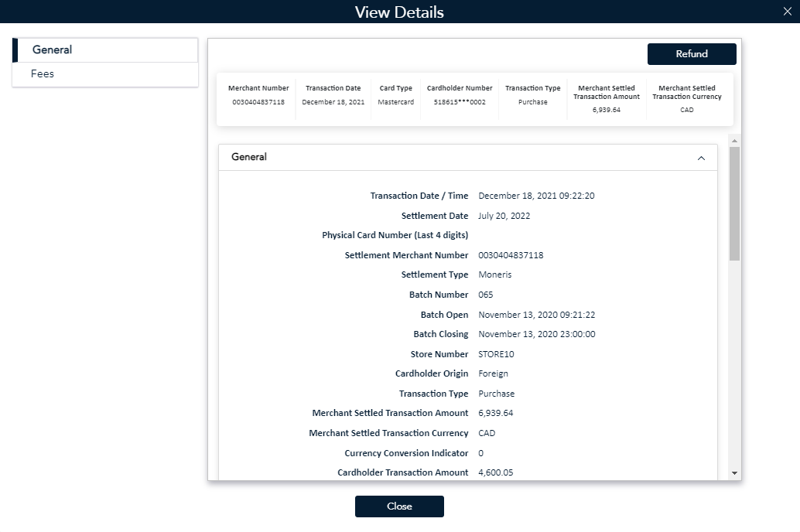Click the scrollbar down arrow

(734, 472)
